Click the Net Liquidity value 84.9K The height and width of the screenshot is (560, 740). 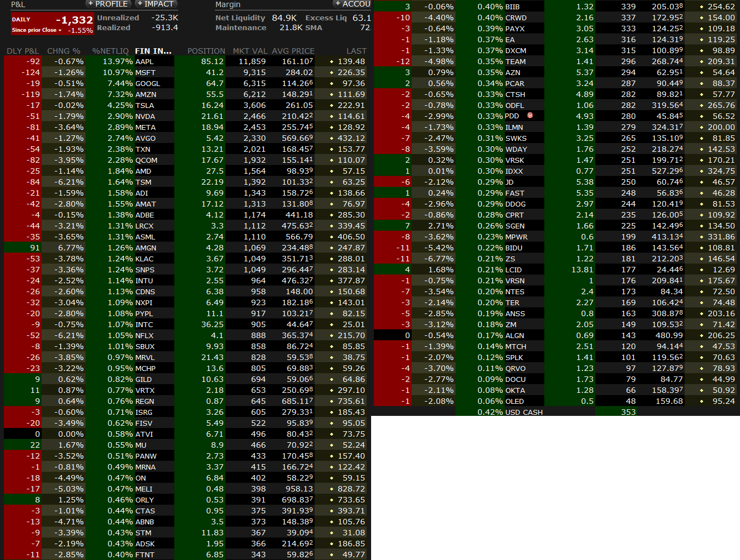click(284, 18)
